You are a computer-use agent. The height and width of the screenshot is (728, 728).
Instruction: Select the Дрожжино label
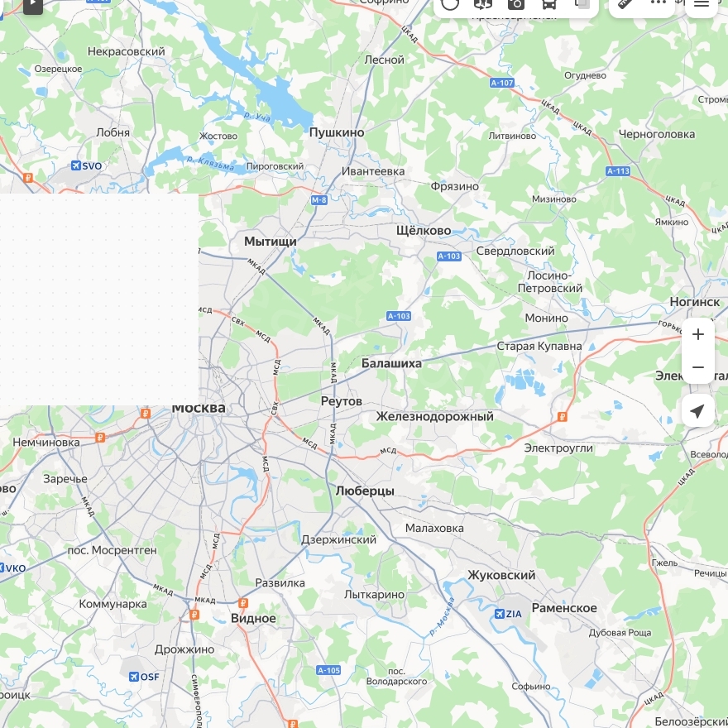184,649
